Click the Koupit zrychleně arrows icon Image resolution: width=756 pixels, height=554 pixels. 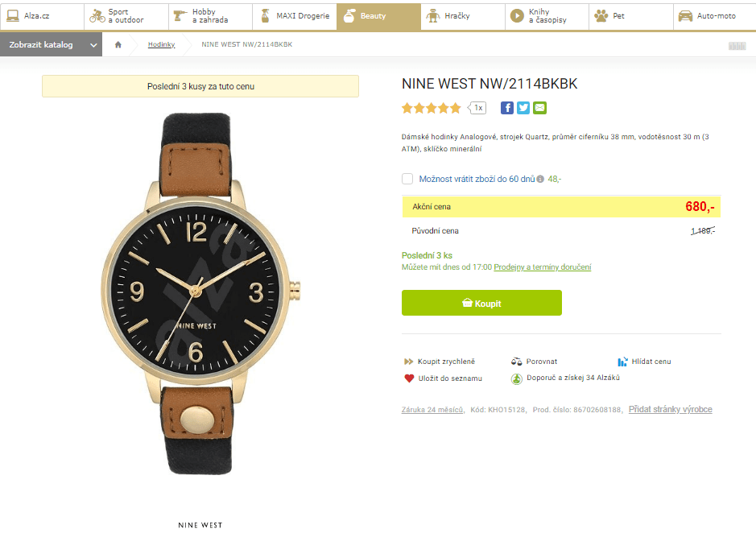pos(408,362)
